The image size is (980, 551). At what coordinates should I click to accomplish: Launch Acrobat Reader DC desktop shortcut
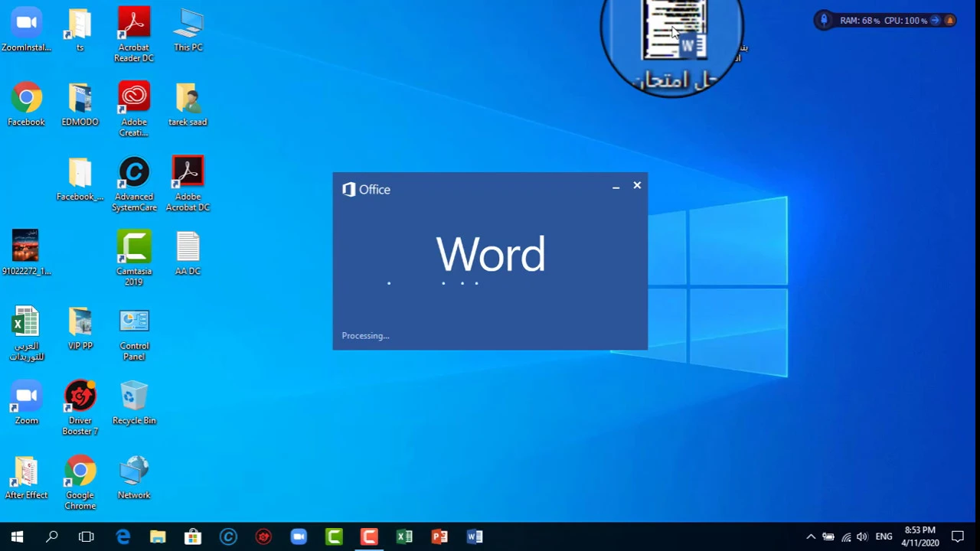click(x=134, y=35)
